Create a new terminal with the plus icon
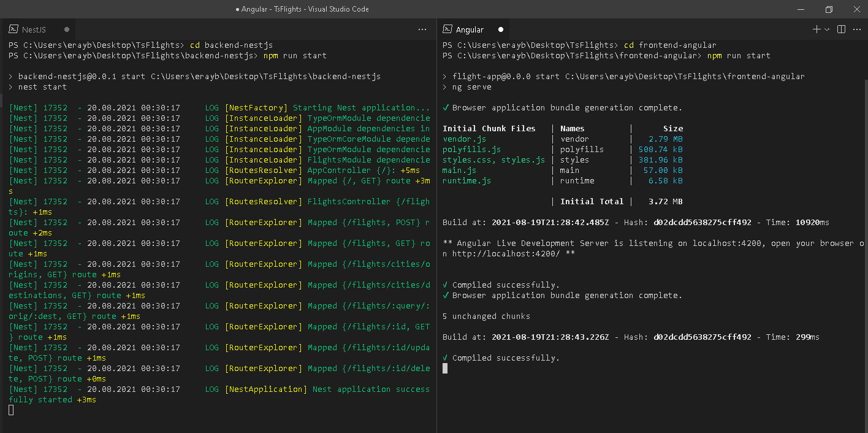This screenshot has height=433, width=868. [816, 29]
